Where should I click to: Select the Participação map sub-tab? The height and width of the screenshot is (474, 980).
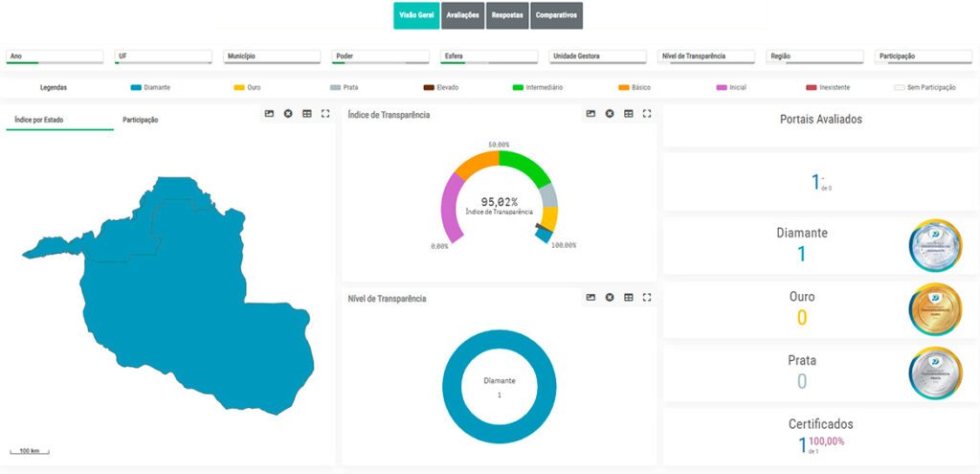140,120
